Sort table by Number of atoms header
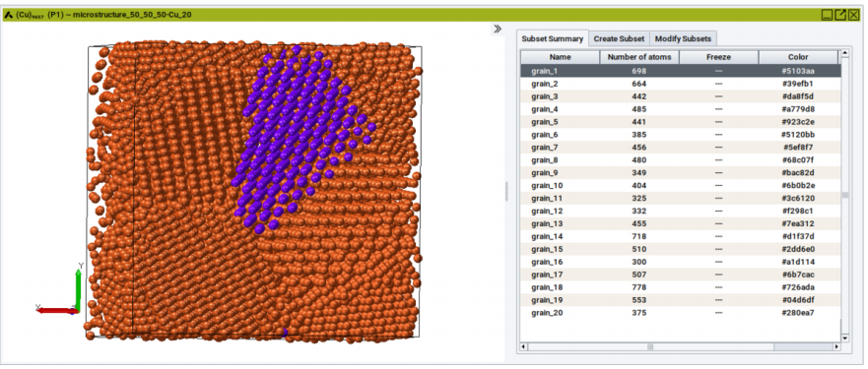 639,57
